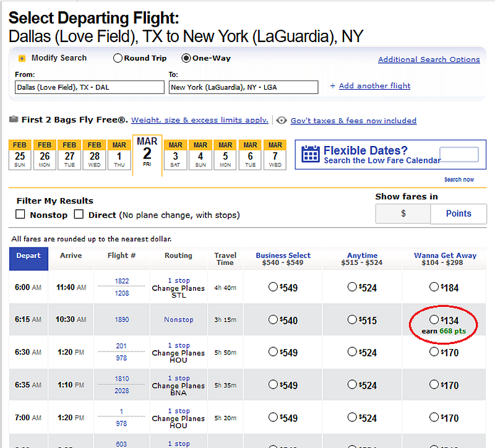Open Additional Search Options link
495x448 pixels.
429,59
